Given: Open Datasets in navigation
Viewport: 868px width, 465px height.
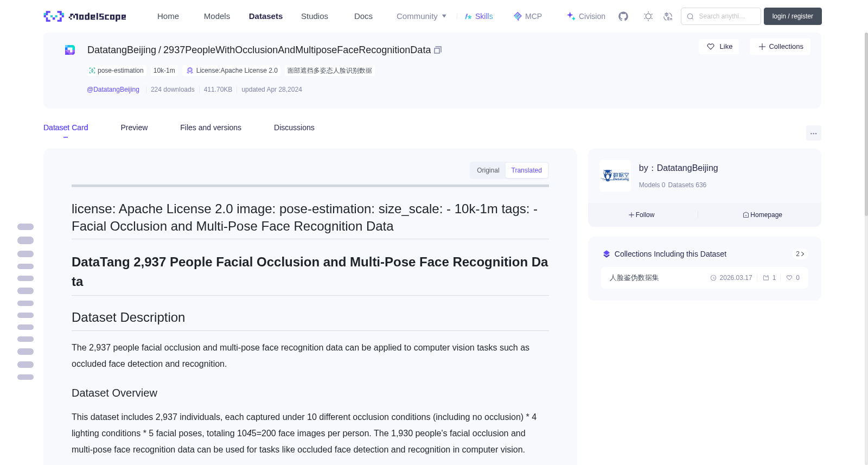Looking at the screenshot, I should [266, 16].
